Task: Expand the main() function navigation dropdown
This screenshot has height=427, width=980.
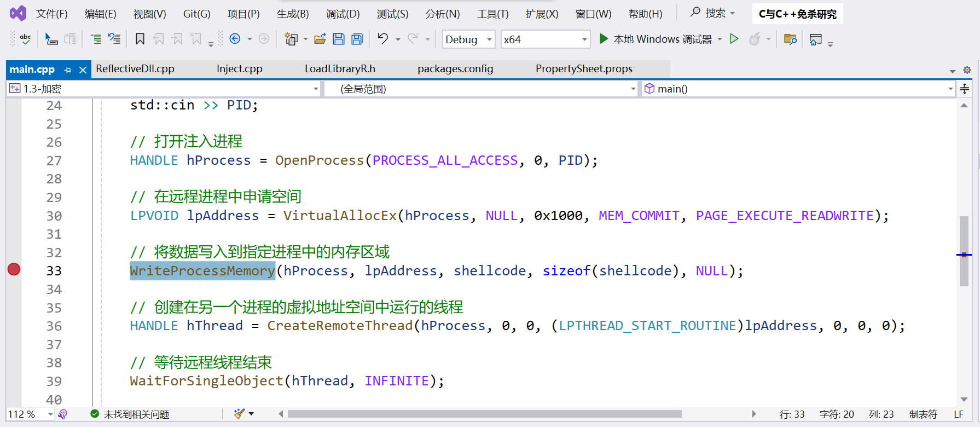Action: click(x=950, y=89)
